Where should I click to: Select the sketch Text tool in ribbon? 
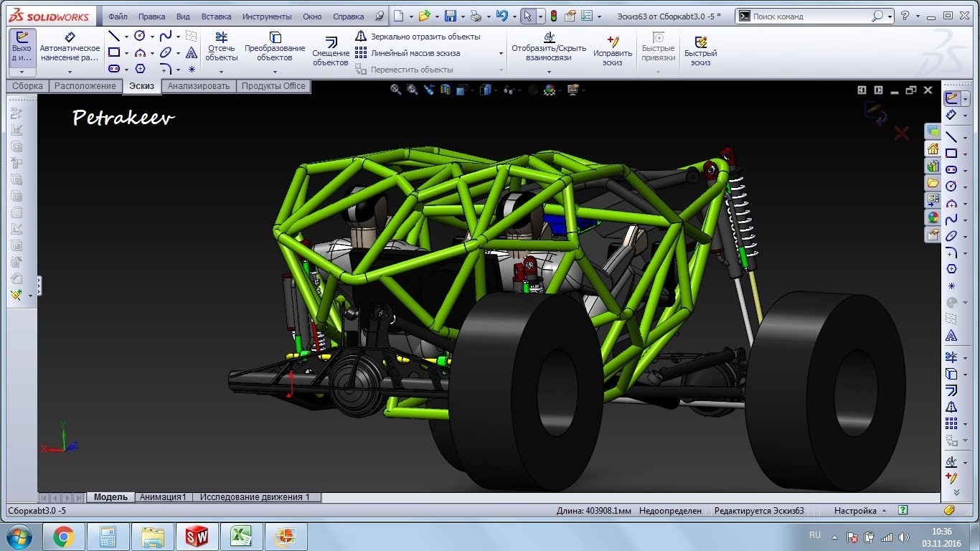pos(192,52)
